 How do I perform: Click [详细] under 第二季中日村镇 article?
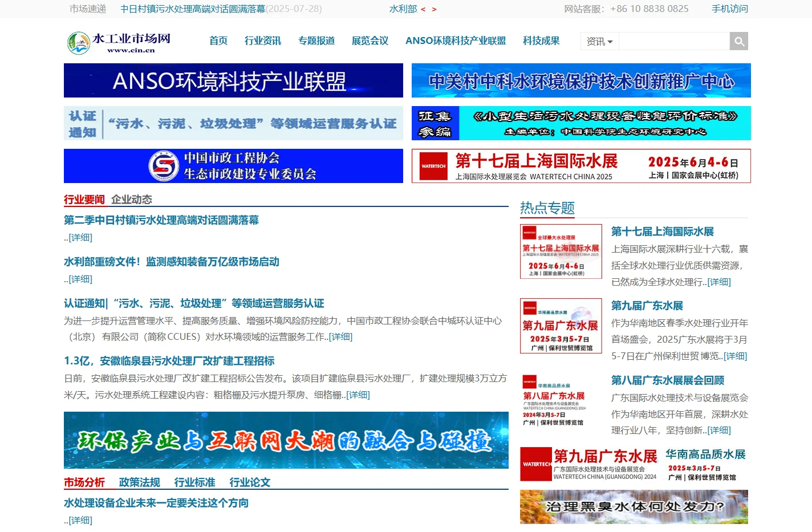(x=80, y=238)
